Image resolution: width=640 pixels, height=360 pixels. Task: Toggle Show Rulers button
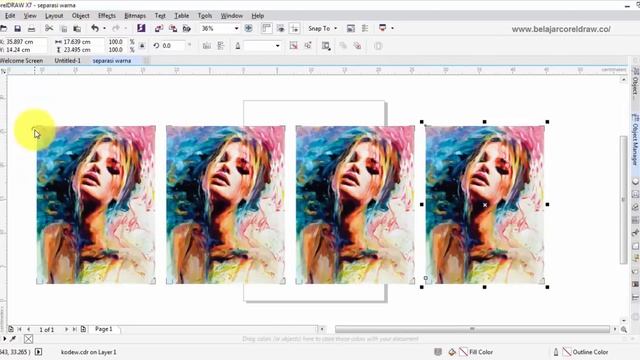point(266,28)
